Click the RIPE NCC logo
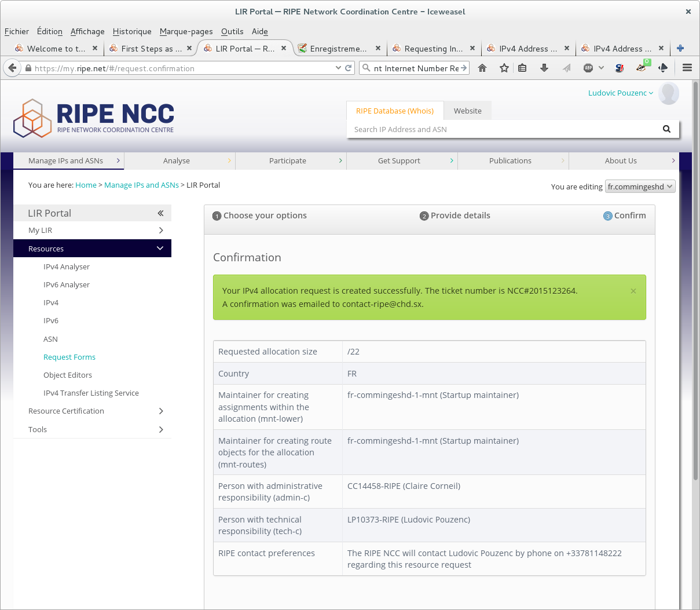700x610 pixels. 94,118
